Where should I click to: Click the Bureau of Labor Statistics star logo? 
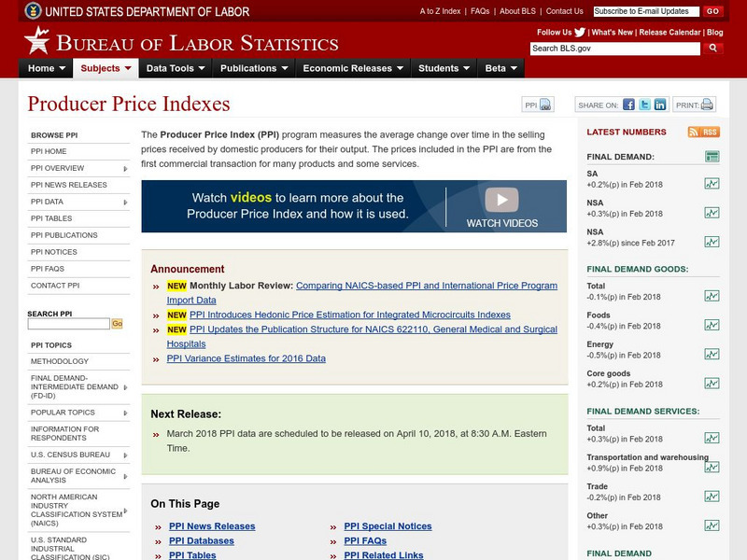click(x=37, y=40)
